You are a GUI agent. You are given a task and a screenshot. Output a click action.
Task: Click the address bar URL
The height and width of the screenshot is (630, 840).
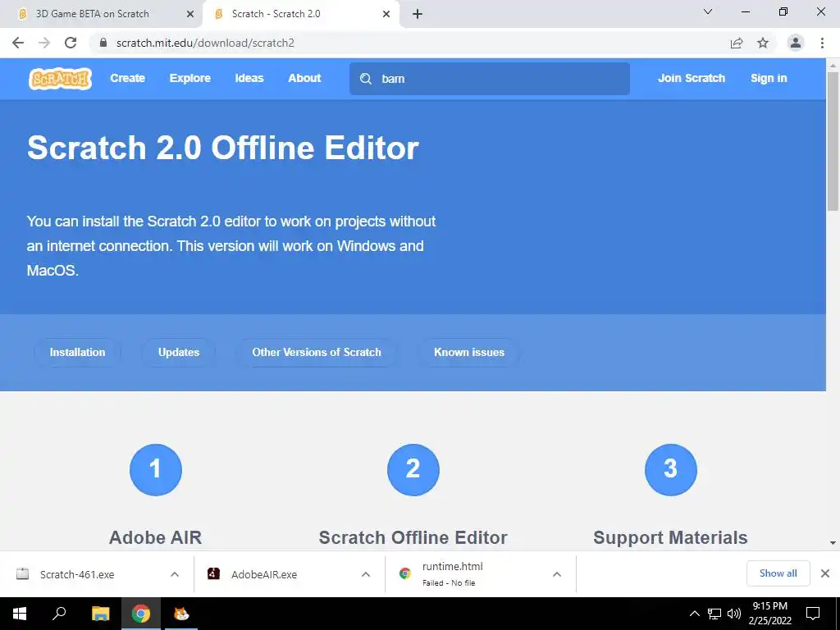pyautogui.click(x=205, y=43)
